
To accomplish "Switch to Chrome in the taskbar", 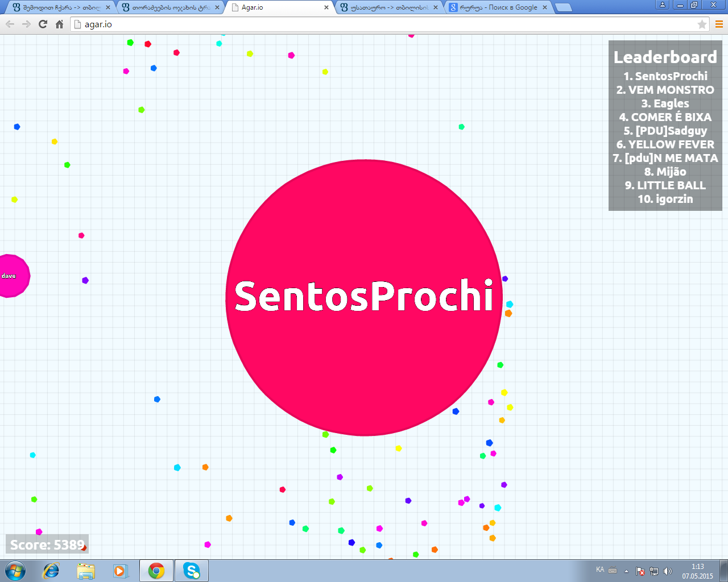I will 156,571.
